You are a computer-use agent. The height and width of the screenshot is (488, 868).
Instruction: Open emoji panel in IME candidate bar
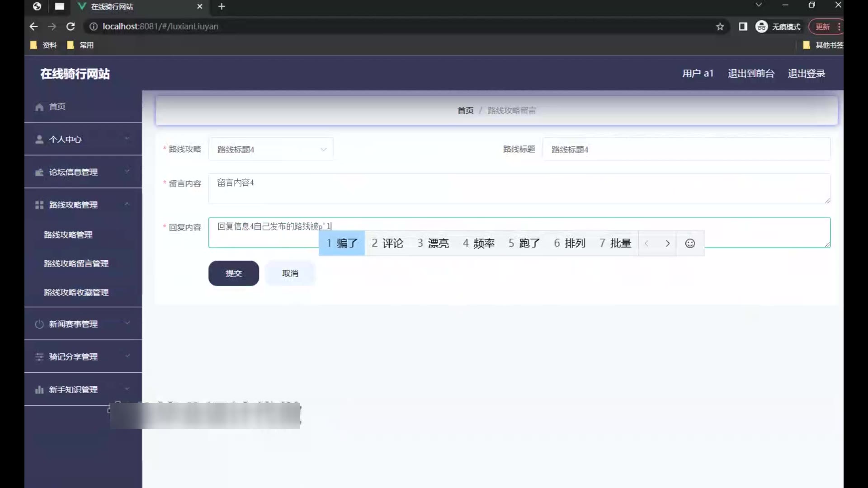(690, 244)
